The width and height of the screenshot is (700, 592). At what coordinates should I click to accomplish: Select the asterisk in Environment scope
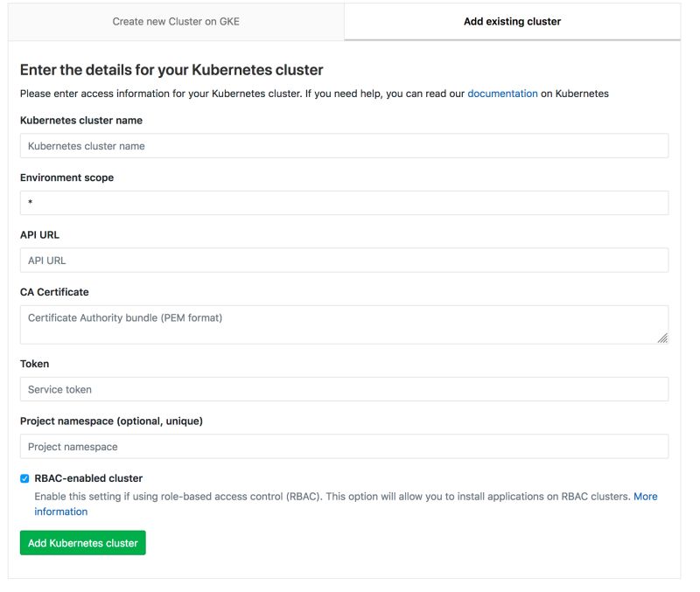[29, 202]
